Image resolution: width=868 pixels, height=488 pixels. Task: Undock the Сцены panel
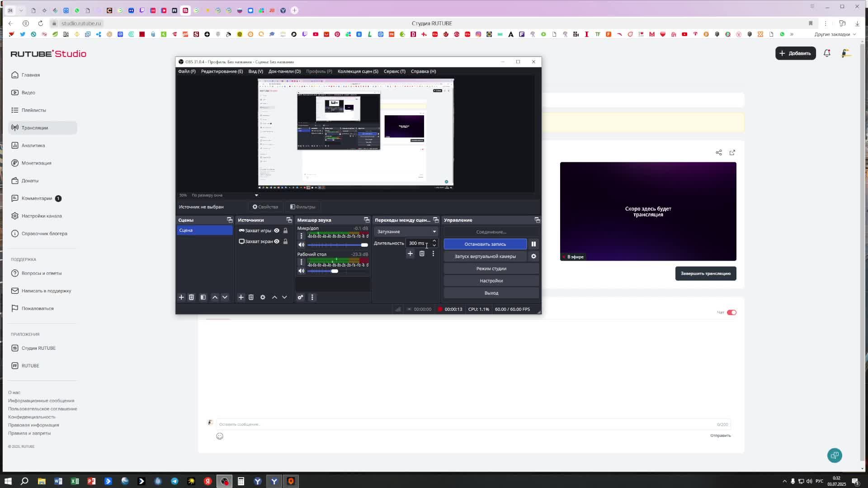point(230,220)
